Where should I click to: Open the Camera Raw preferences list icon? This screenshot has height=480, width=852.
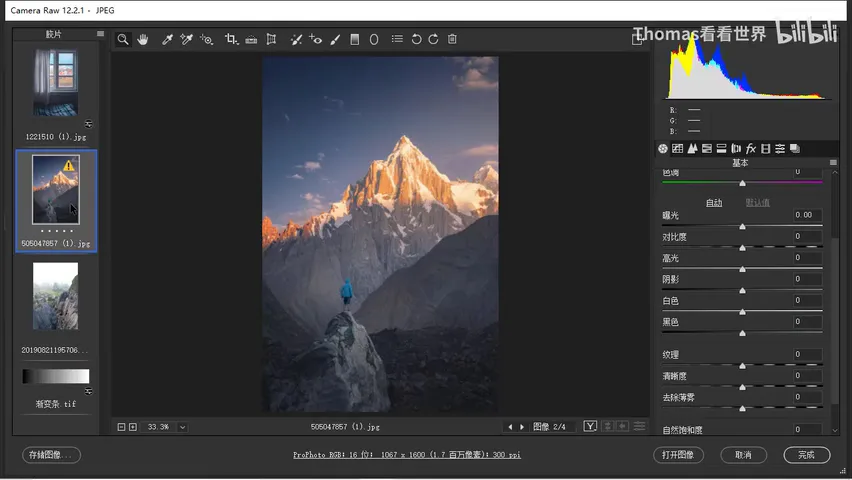click(x=397, y=39)
